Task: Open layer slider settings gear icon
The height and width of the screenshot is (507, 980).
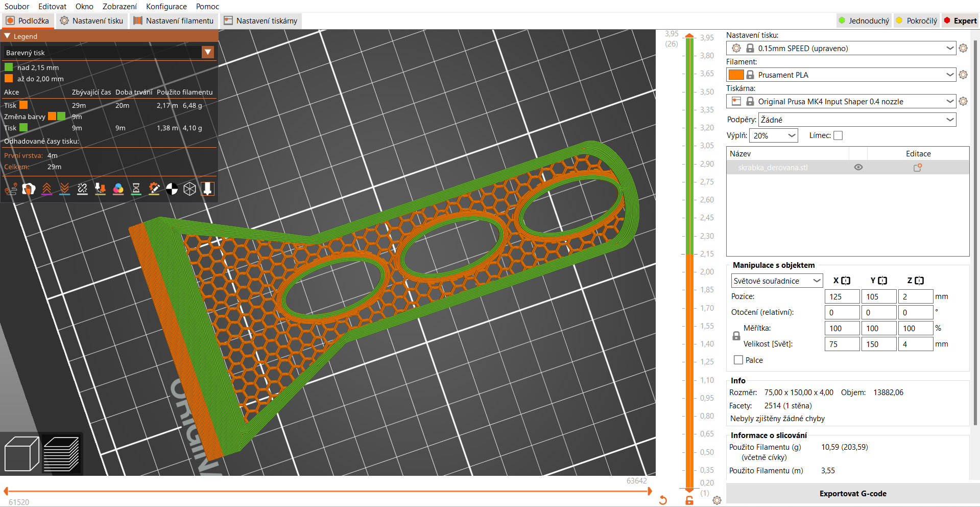Action: [x=717, y=500]
